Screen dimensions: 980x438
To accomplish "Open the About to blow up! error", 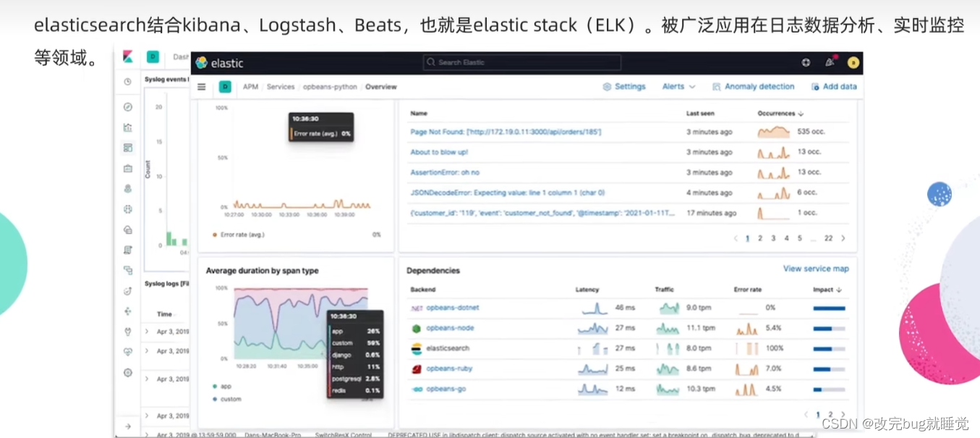I will [439, 152].
